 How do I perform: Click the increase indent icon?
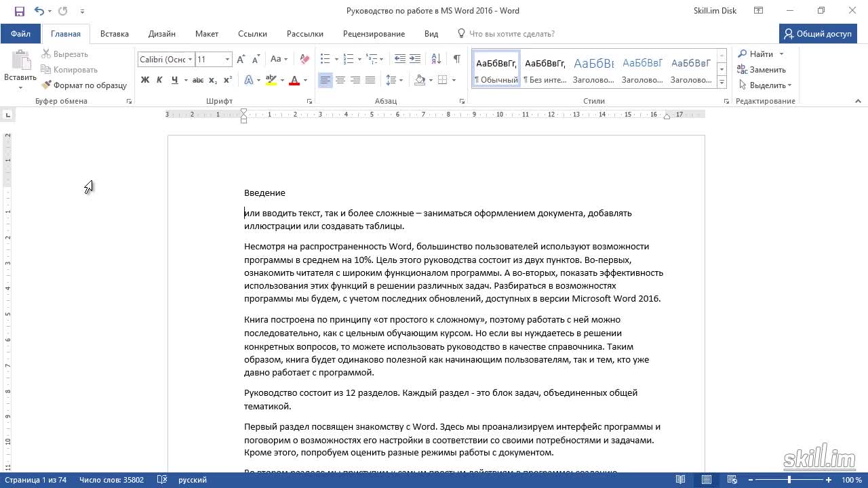(x=416, y=60)
